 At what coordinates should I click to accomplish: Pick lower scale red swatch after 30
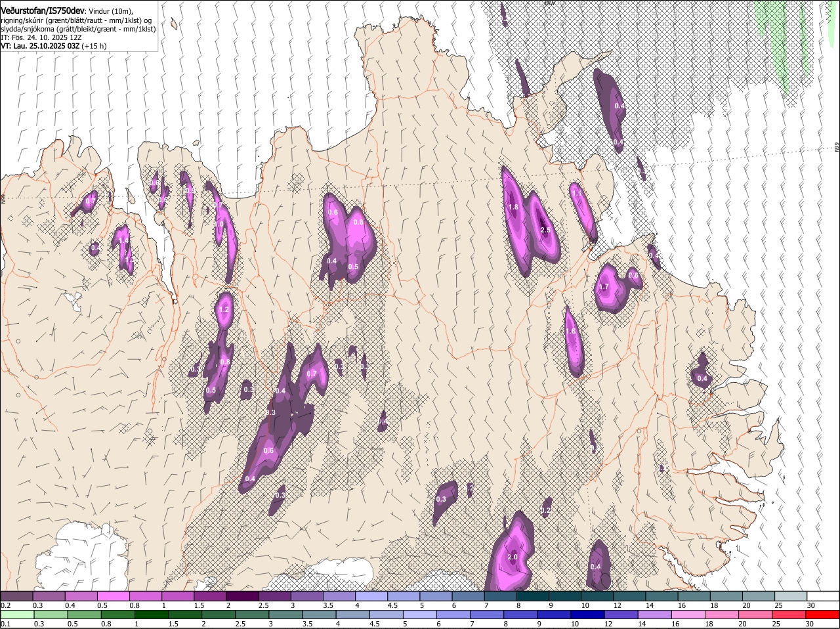[824, 615]
